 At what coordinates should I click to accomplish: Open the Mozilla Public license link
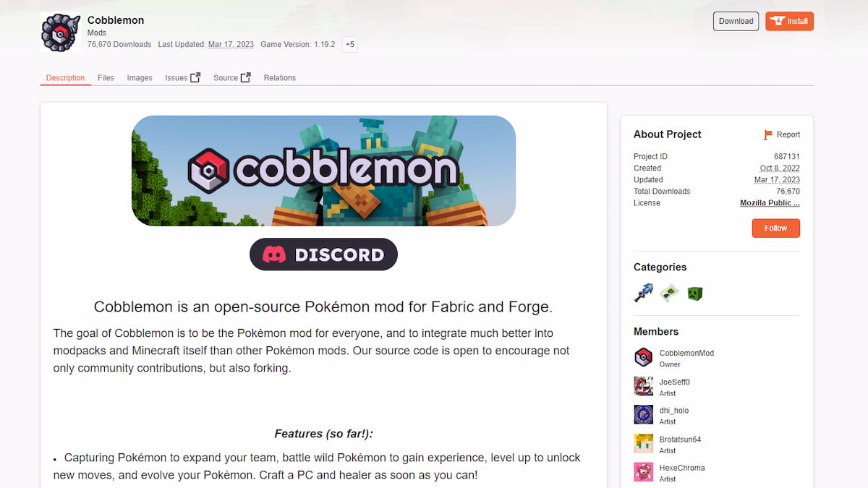[770, 203]
